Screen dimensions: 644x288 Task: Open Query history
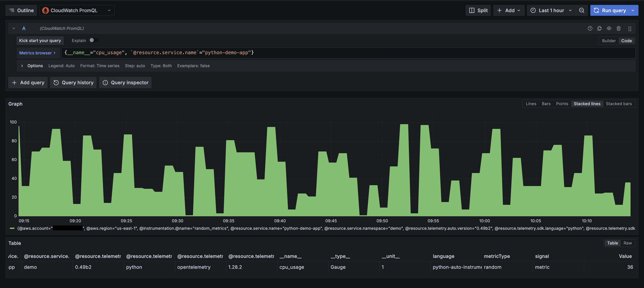point(73,82)
